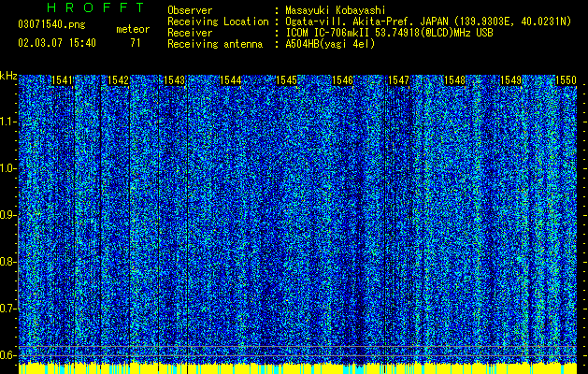588x374 pixels.
Task: Click the meteor label
Action: point(133,29)
